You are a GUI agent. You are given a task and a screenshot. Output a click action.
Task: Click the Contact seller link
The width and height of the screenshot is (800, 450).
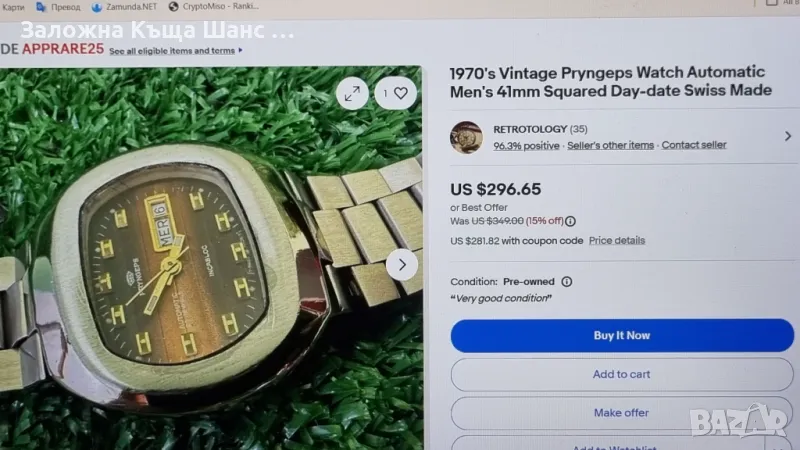pos(694,144)
